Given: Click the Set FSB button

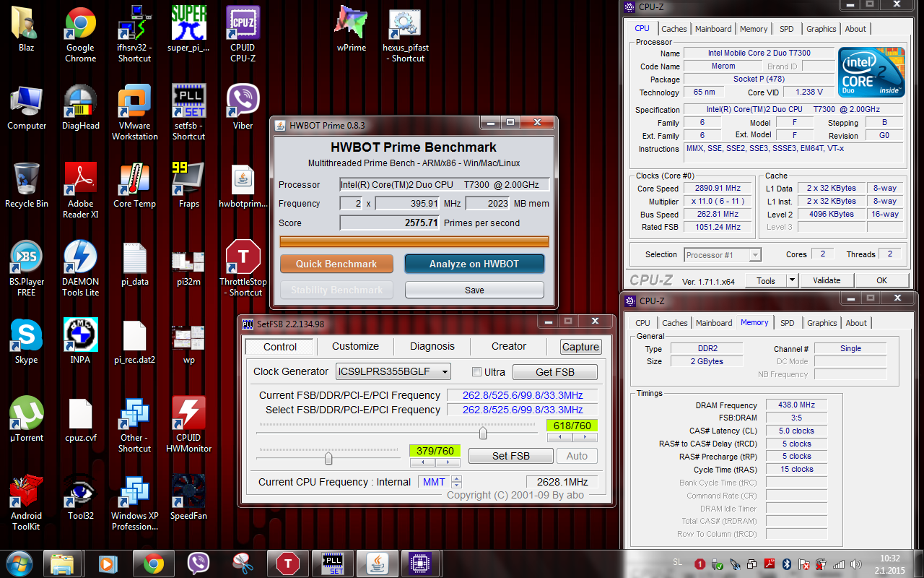Looking at the screenshot, I should (x=511, y=456).
